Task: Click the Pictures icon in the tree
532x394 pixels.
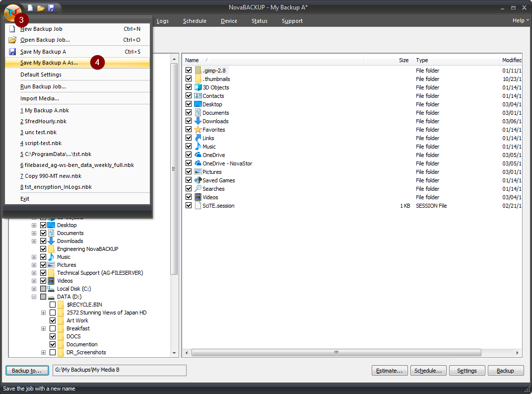Action: [51, 265]
